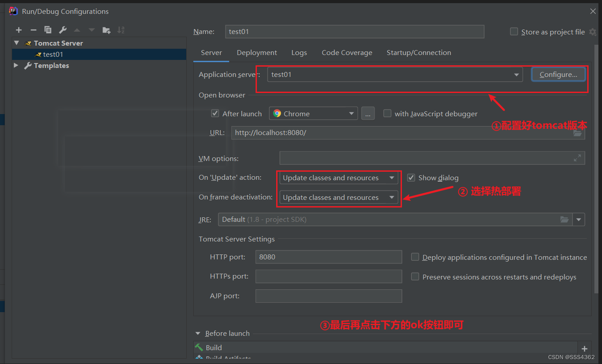Expand the VM options field with the arrows icon

pyautogui.click(x=577, y=158)
